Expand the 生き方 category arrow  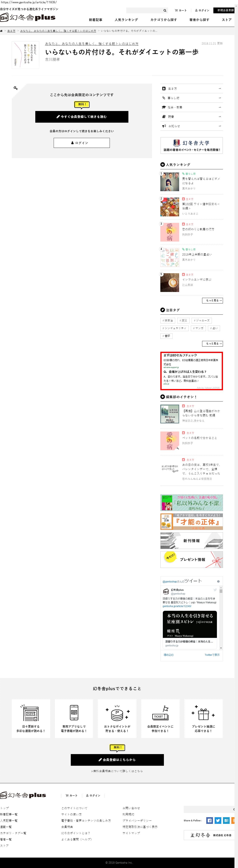click(220, 89)
